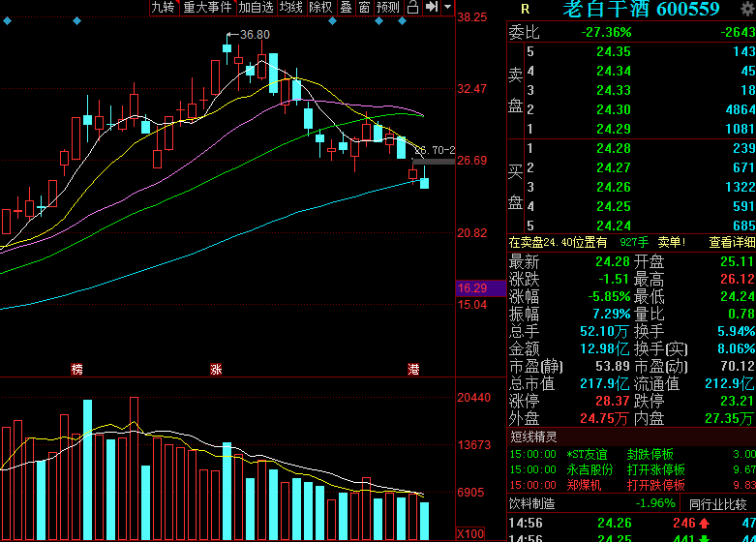Open the 查看详细 order details link

[x=732, y=242]
